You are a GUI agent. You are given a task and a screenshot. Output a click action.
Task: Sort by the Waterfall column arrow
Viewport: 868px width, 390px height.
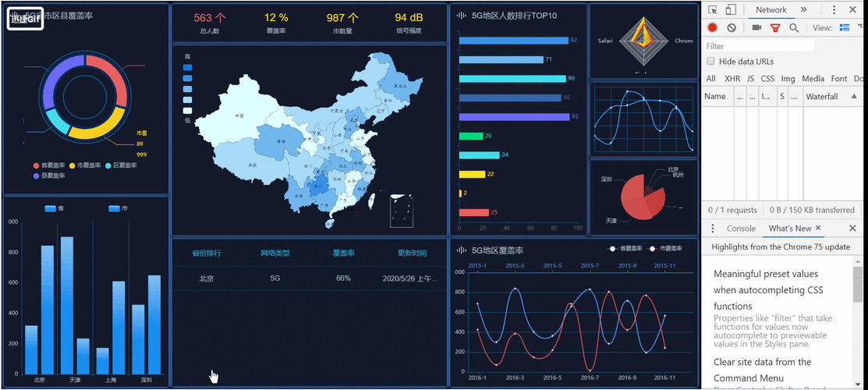(x=854, y=97)
